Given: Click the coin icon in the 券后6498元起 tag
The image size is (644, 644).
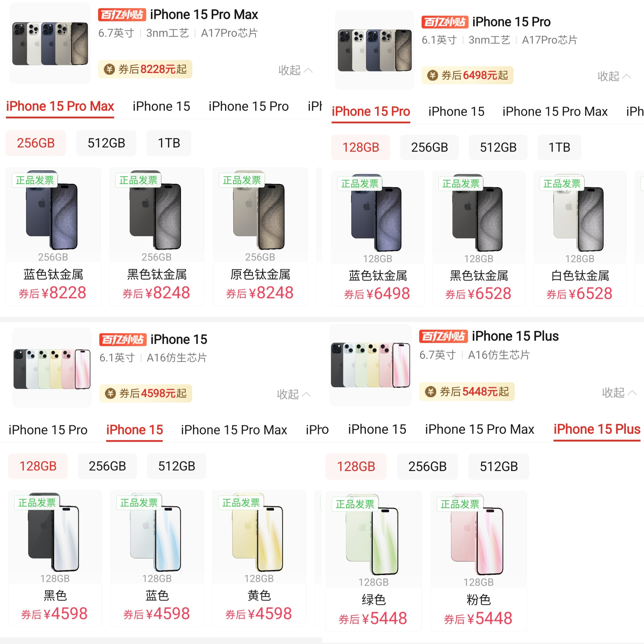Looking at the screenshot, I should click(433, 75).
